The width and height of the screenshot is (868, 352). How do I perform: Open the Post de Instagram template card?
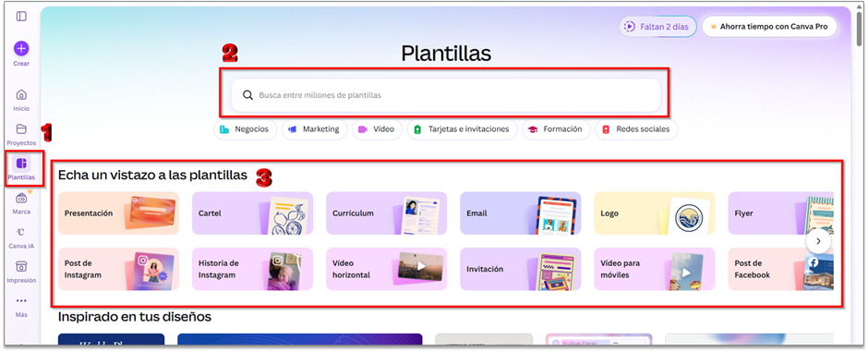[x=118, y=269]
